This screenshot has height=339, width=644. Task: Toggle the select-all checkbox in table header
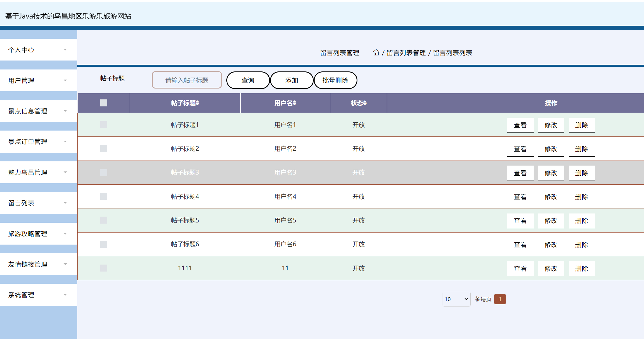pos(103,103)
